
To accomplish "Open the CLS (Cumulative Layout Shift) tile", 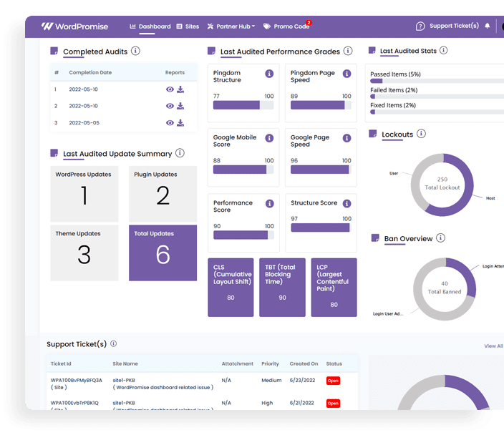I will point(231,288).
